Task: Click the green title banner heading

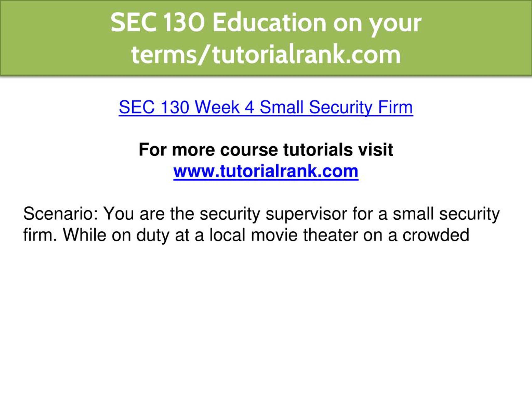Action: coord(266,38)
